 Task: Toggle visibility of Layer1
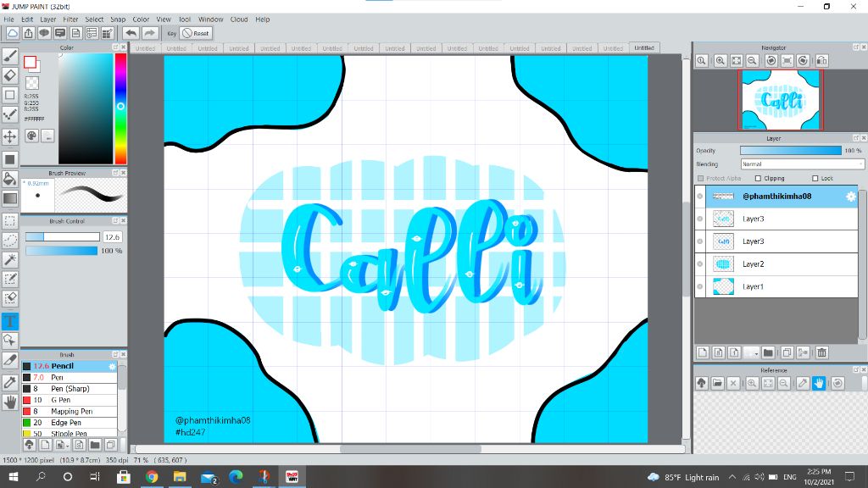700,286
